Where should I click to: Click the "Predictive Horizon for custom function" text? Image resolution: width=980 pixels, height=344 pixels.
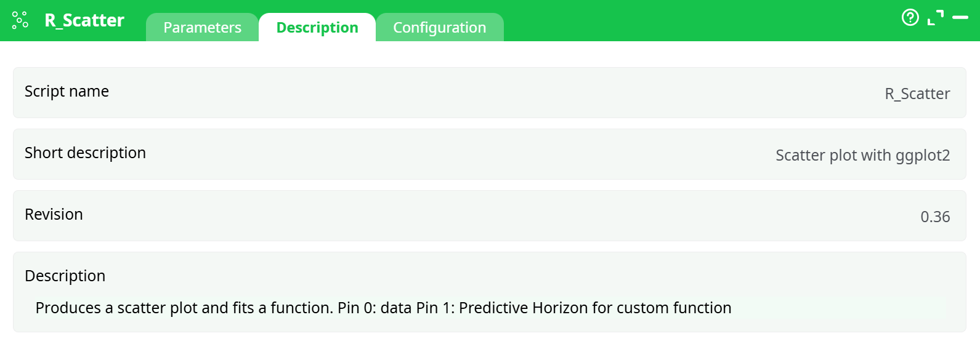pyautogui.click(x=595, y=308)
